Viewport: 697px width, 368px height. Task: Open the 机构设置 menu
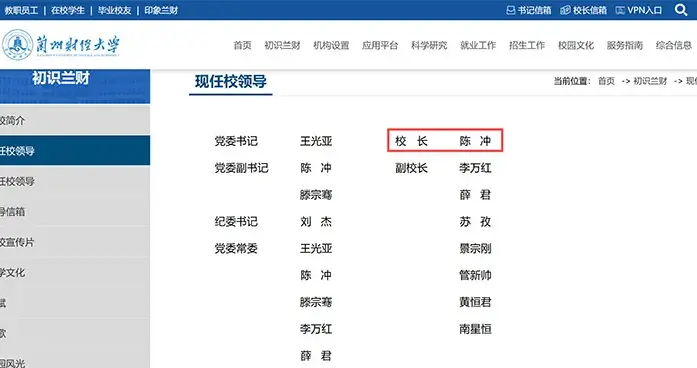(x=331, y=45)
